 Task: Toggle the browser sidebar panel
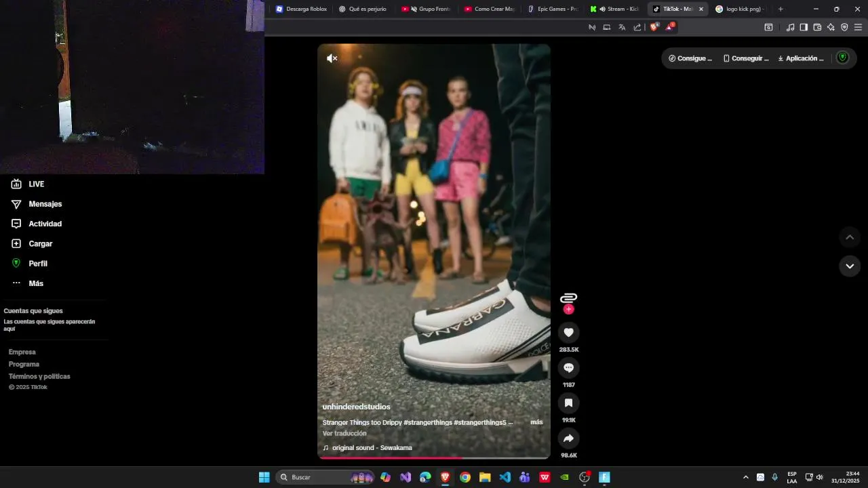(x=804, y=27)
